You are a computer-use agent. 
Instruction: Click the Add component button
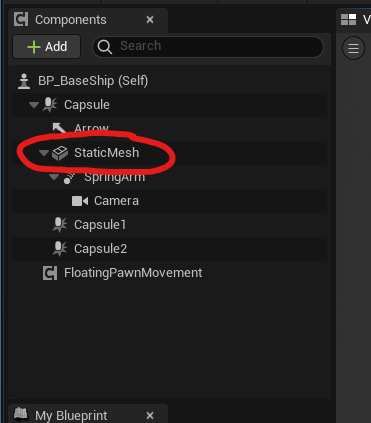click(x=47, y=47)
